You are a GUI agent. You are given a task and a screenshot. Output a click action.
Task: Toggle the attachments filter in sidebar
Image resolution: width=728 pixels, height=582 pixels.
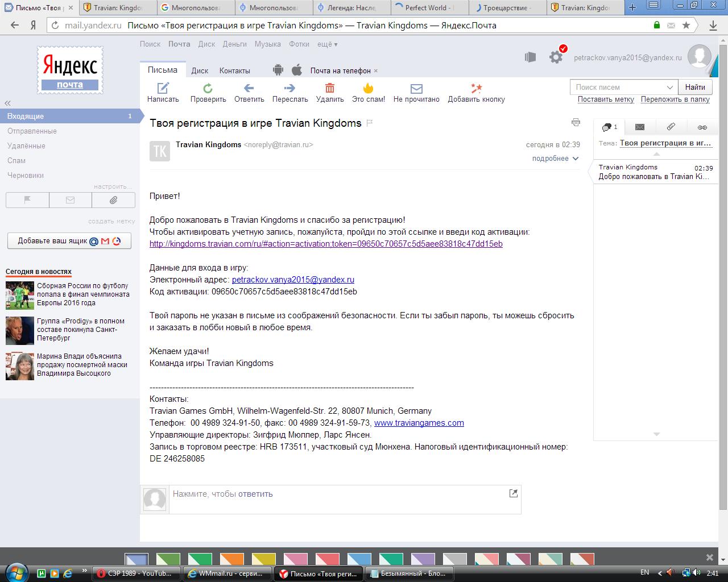(114, 200)
